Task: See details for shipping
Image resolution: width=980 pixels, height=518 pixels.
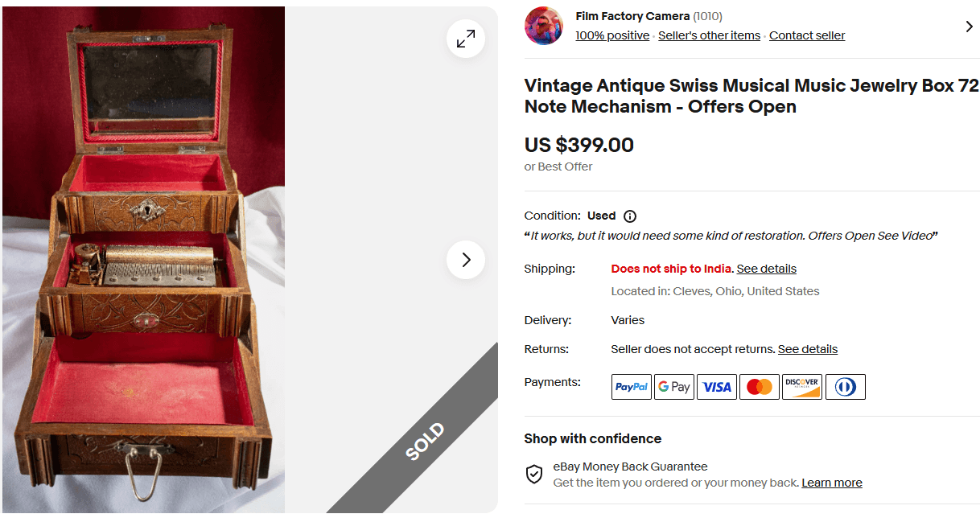Action: click(766, 269)
